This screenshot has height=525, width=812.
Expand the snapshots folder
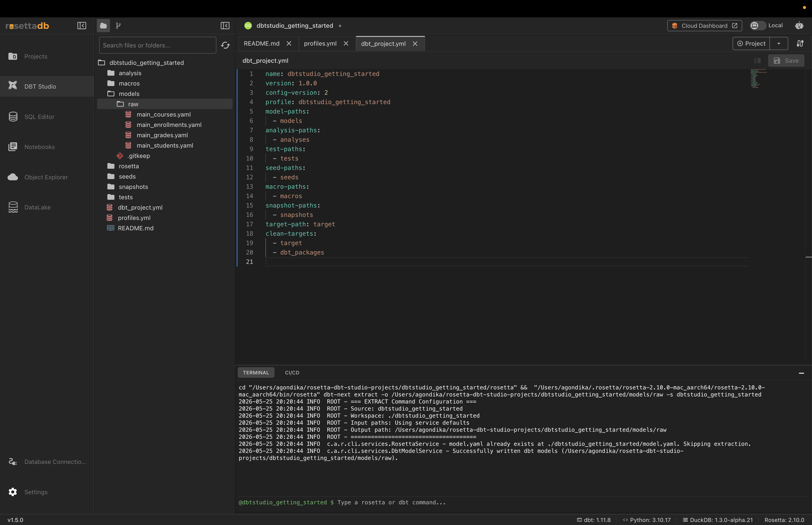tap(165, 187)
